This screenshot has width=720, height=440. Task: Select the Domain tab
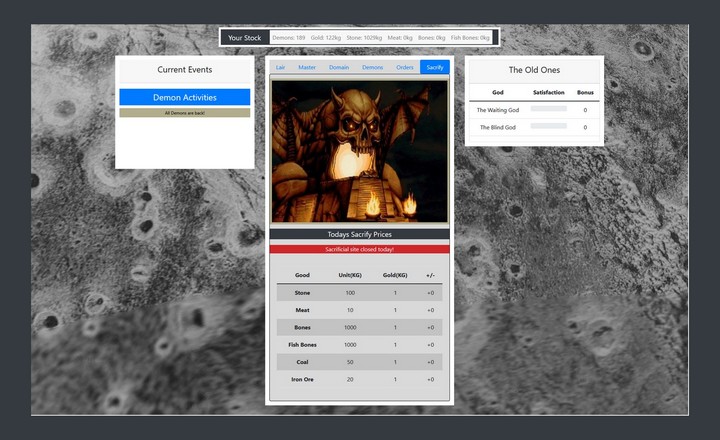coord(339,67)
